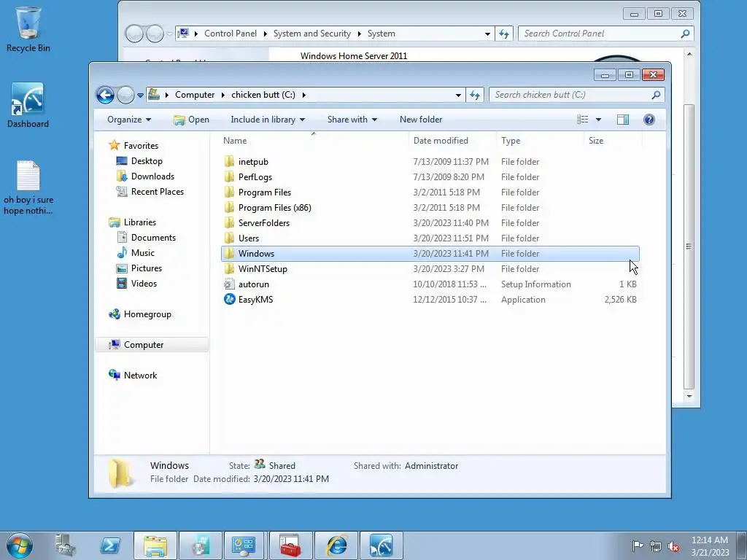747x560 pixels.
Task: Open the clock showing 12:14 AM
Action: tap(710, 545)
